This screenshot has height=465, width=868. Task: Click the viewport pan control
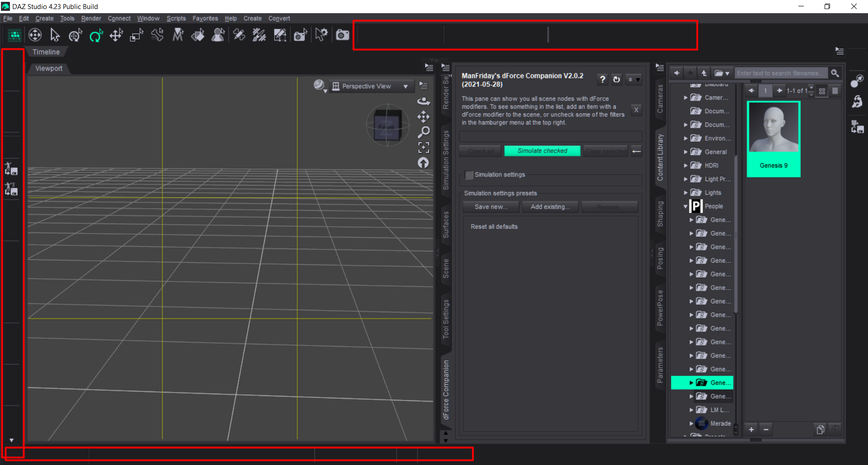click(423, 117)
